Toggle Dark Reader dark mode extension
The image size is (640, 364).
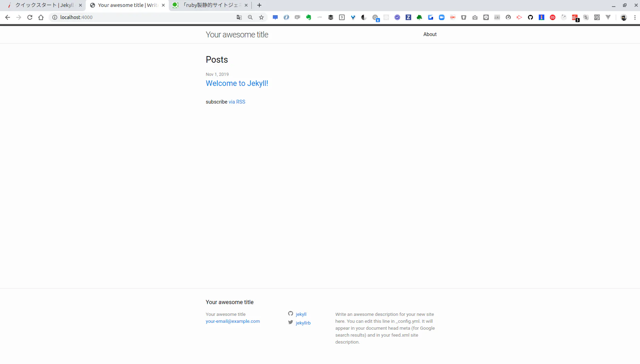click(x=364, y=17)
